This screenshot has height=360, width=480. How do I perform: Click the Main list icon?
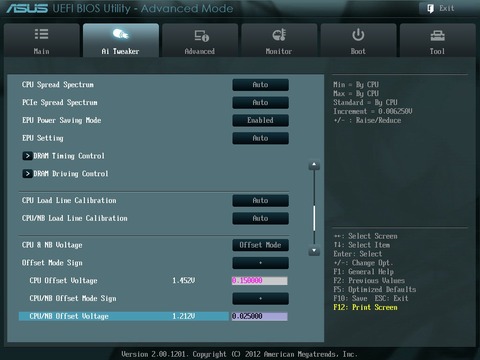(42, 34)
